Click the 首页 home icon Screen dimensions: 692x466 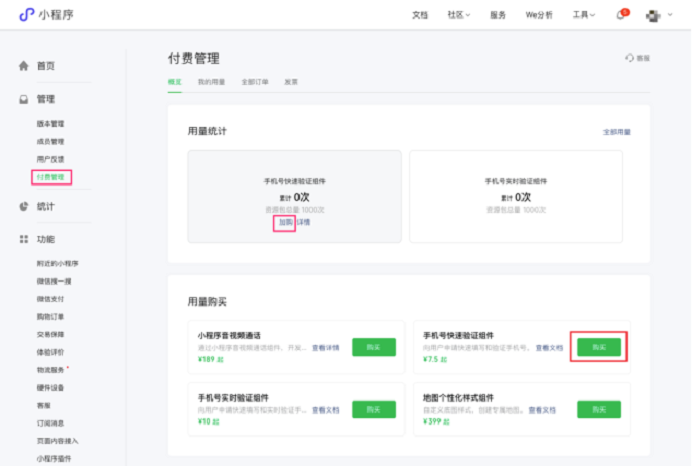[x=24, y=66]
